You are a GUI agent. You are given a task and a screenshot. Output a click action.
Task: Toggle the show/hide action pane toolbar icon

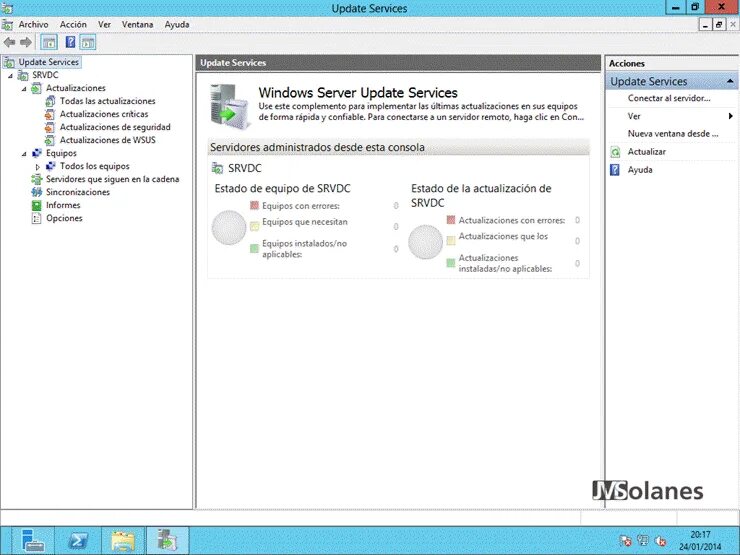coord(88,42)
